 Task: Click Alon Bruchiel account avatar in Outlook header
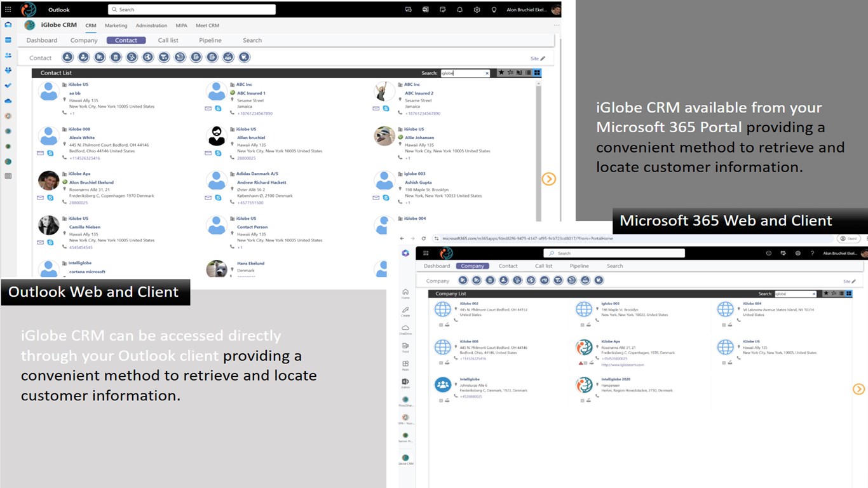pos(555,10)
